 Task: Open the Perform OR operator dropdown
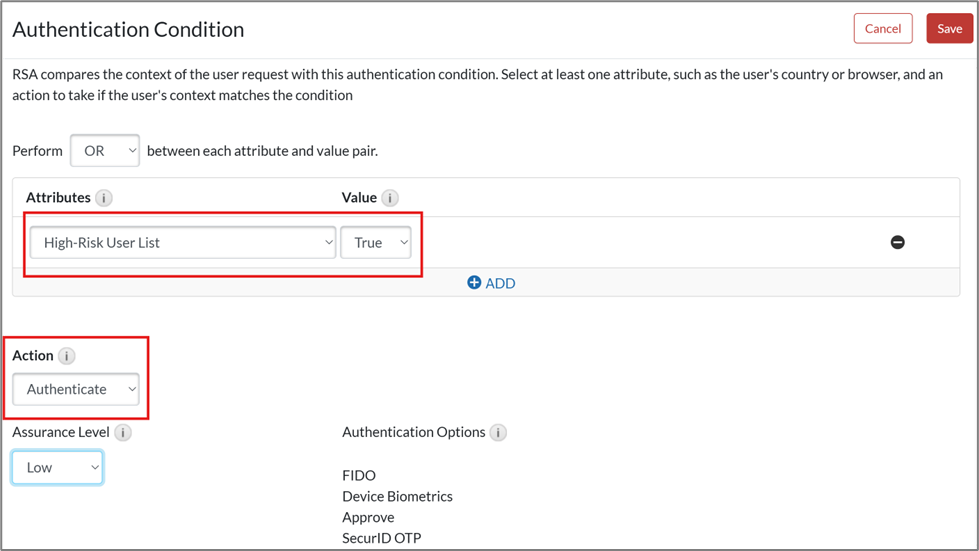(x=105, y=151)
